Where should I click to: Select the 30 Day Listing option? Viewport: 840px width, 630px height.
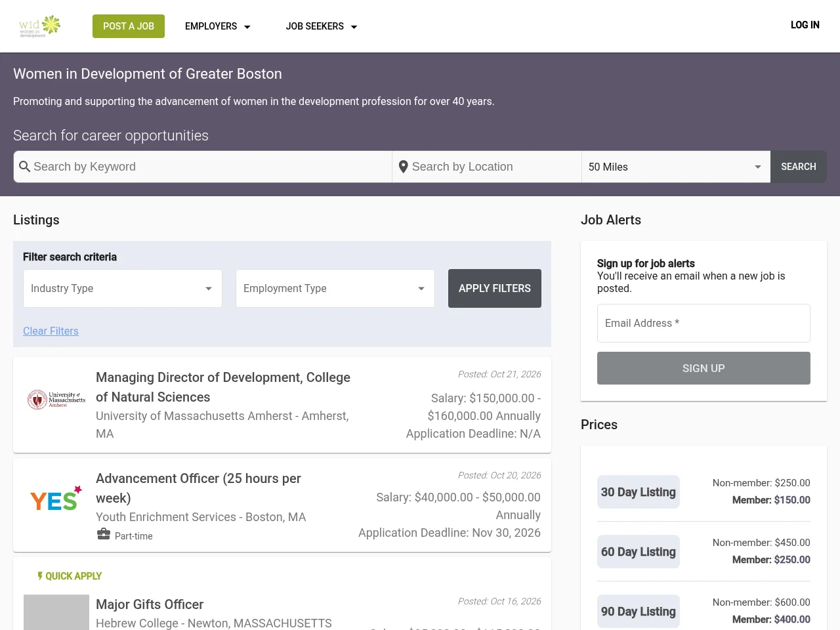[639, 492]
